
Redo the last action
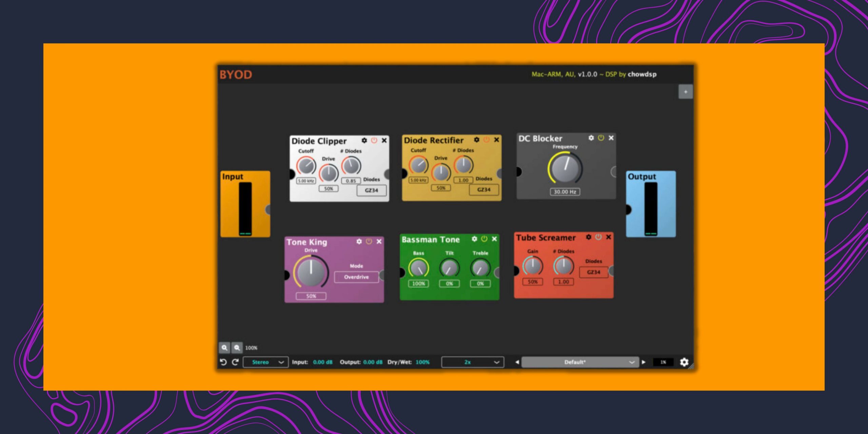click(x=235, y=362)
